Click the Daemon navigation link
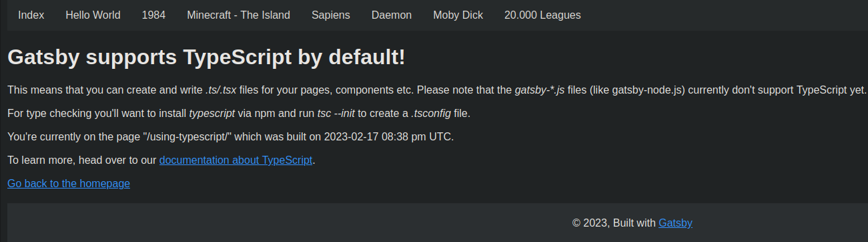868x242 pixels. coord(392,15)
